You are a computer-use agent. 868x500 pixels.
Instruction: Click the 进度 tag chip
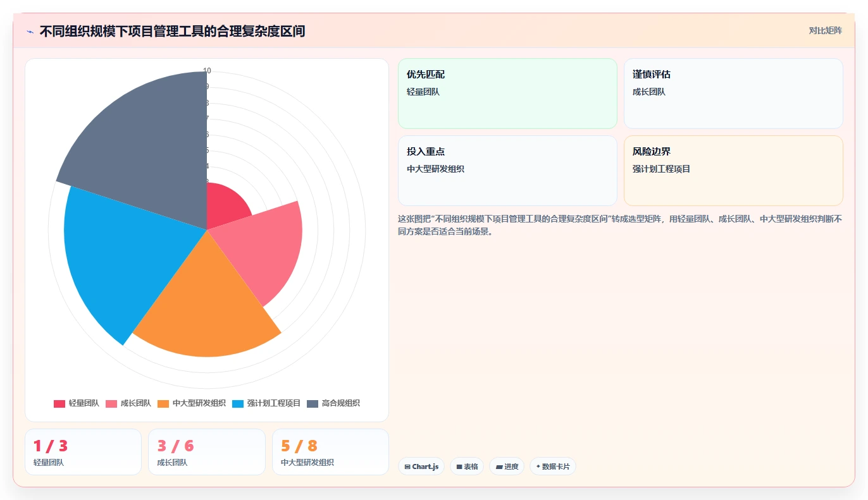pos(507,466)
